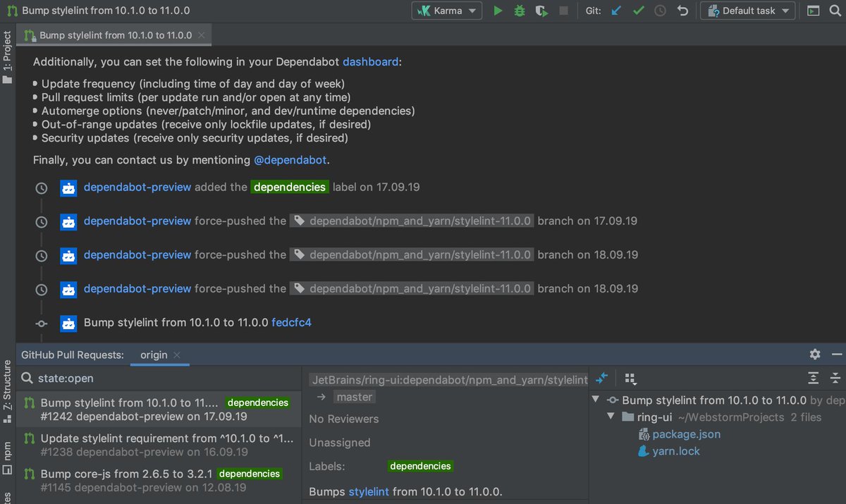Open the 1: Project tool window
The image size is (846, 504).
pyautogui.click(x=8, y=58)
